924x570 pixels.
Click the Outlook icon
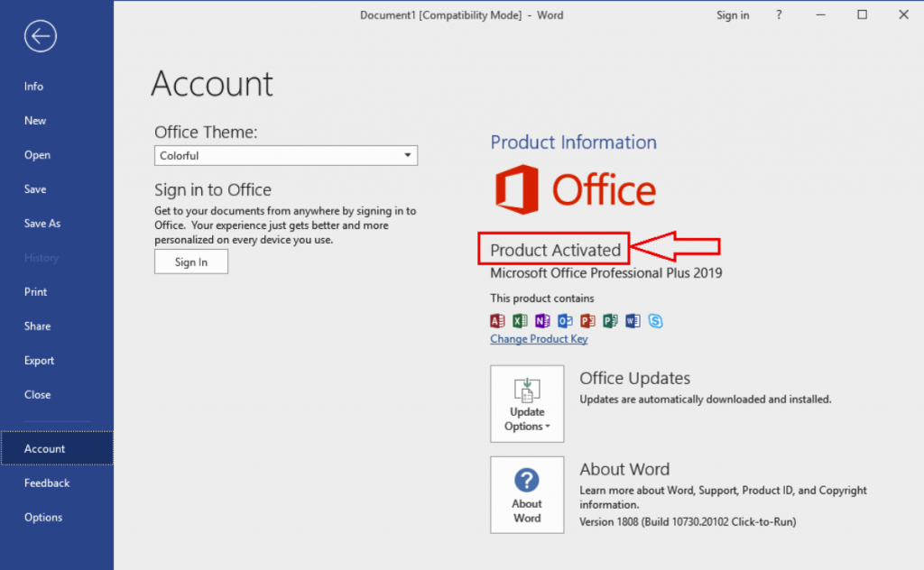pos(566,320)
